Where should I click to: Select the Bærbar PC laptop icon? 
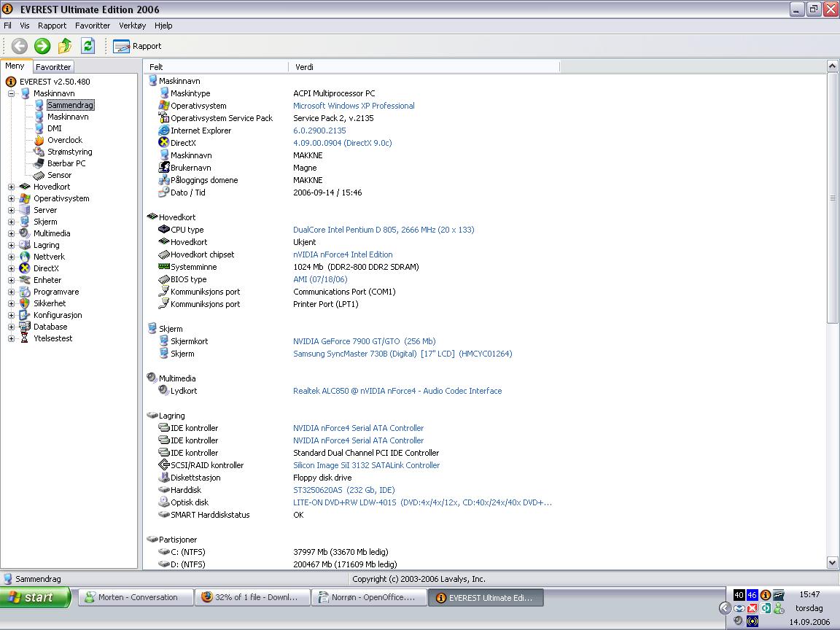(39, 163)
